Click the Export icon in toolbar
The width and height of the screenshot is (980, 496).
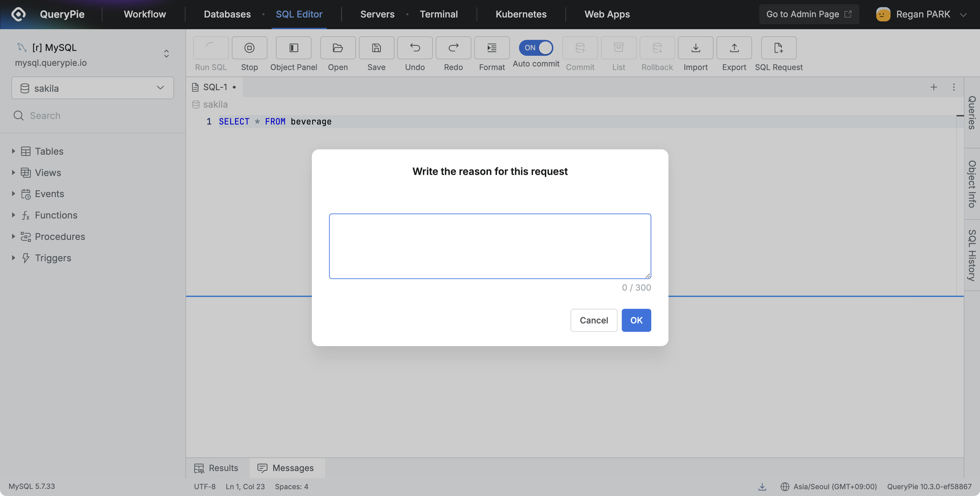click(x=734, y=48)
